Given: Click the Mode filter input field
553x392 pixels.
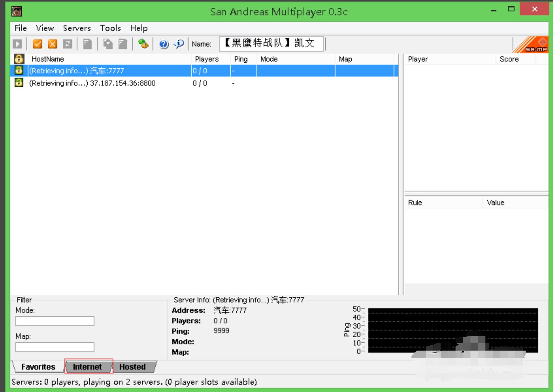Looking at the screenshot, I should tap(55, 321).
